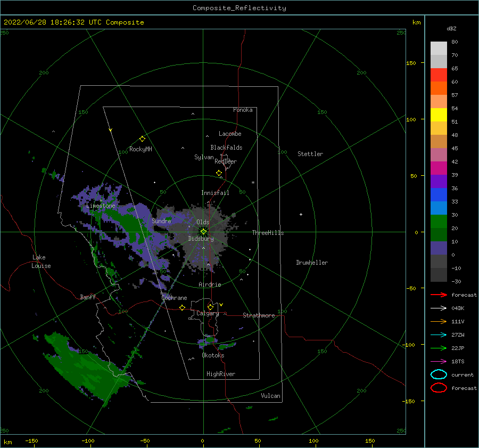Select the green 20-30 dBZ swatch
The height and width of the screenshot is (448, 479).
point(439,222)
